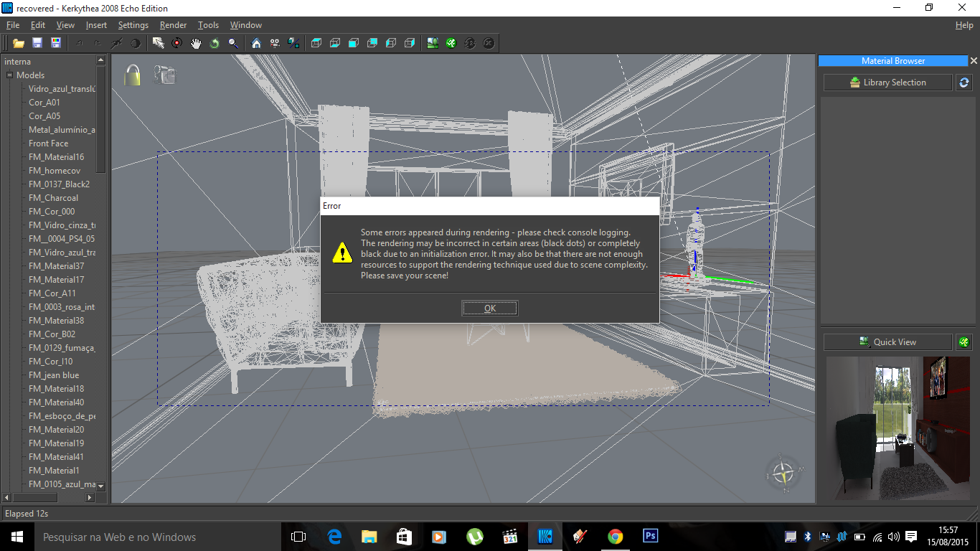Viewport: 980px width, 551px height.
Task: Click the Start Render landscape icon
Action: [x=433, y=43]
